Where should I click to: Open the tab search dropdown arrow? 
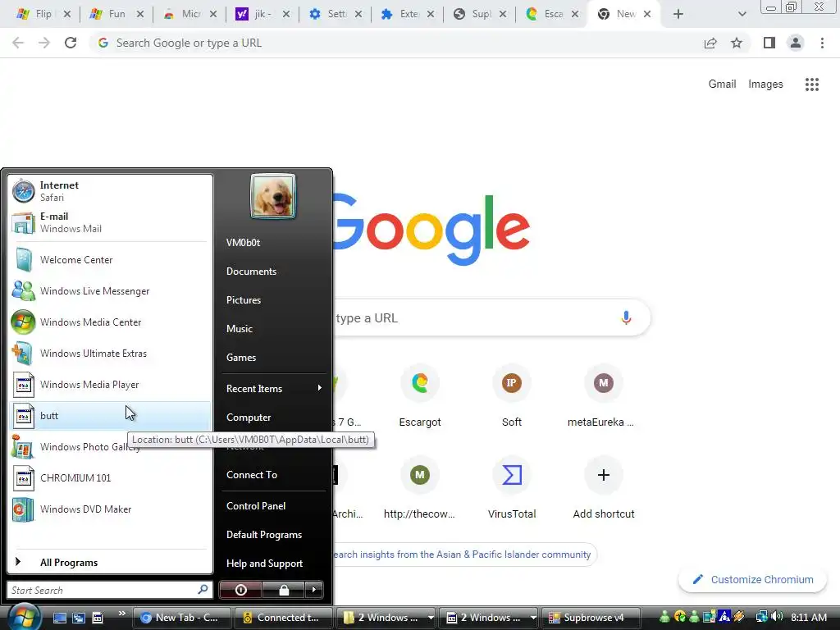pyautogui.click(x=742, y=14)
